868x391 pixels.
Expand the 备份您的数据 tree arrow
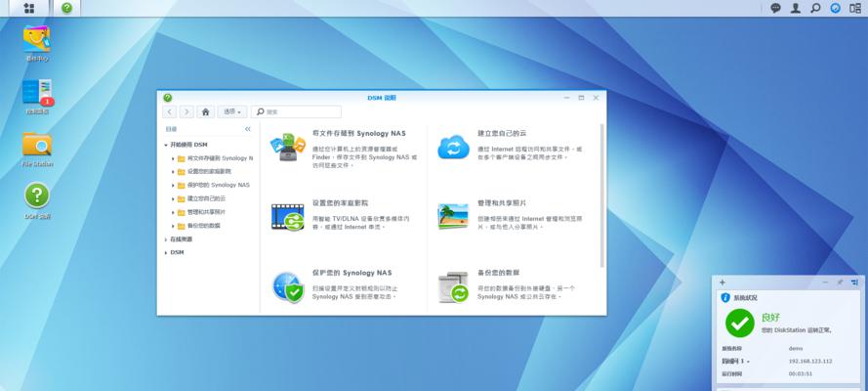[173, 226]
